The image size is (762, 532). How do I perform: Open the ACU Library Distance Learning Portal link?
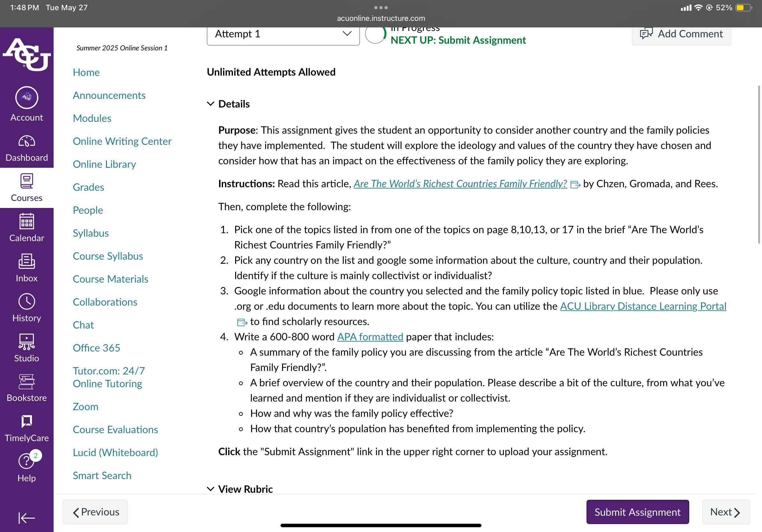click(x=643, y=306)
